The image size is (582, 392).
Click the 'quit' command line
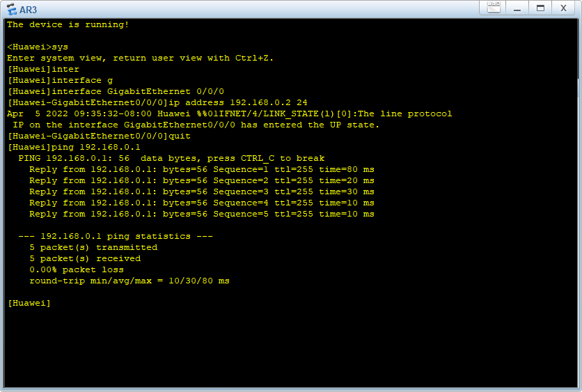tap(99, 136)
